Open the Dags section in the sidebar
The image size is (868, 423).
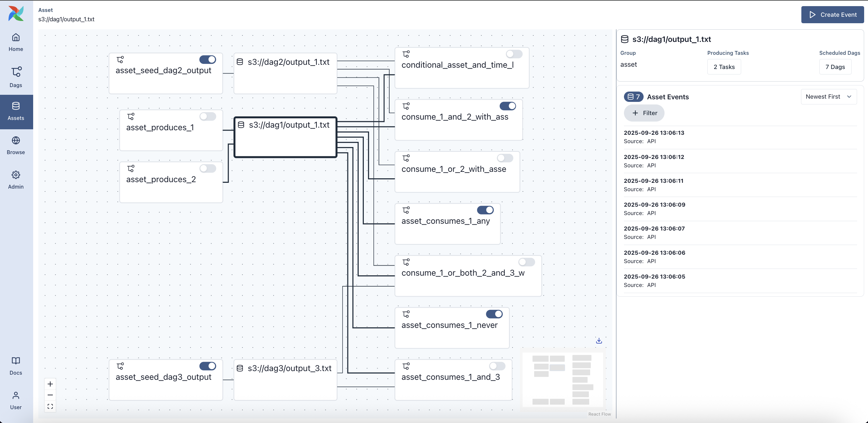15,77
